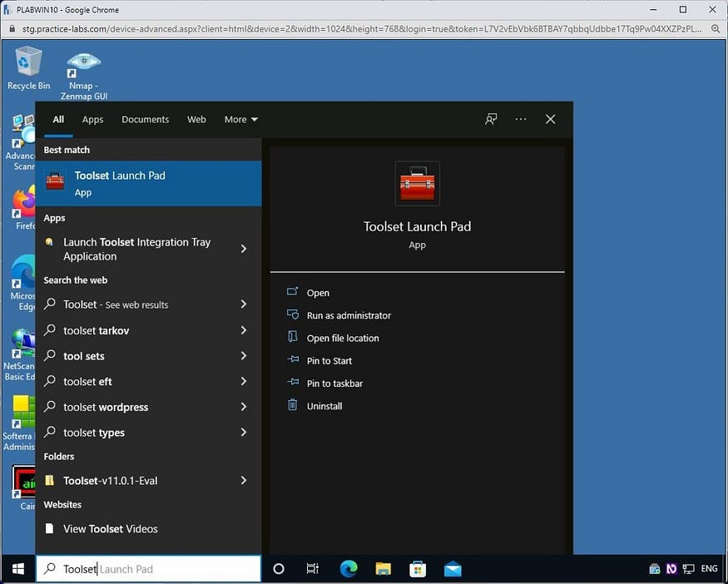Viewport: 728px width, 584px height.
Task: Click the View Toolset Videos page icon
Action: pyautogui.click(x=49, y=528)
